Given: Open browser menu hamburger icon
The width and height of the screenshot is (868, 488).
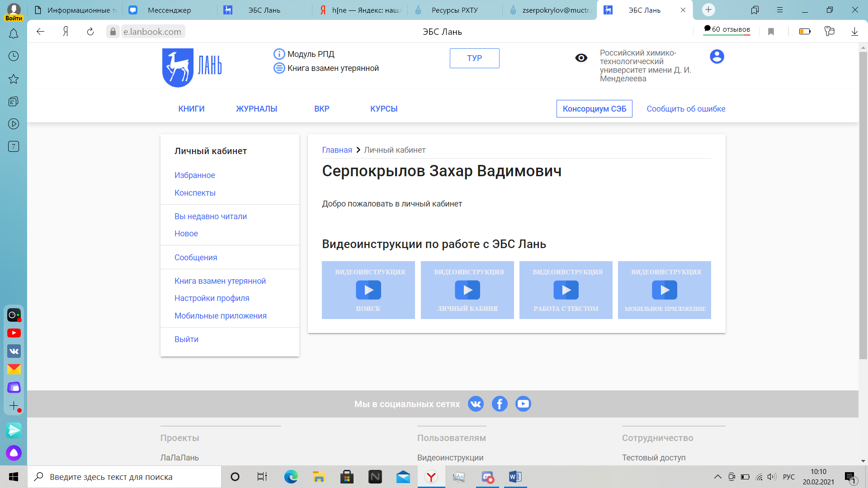Looking at the screenshot, I should [x=779, y=9].
